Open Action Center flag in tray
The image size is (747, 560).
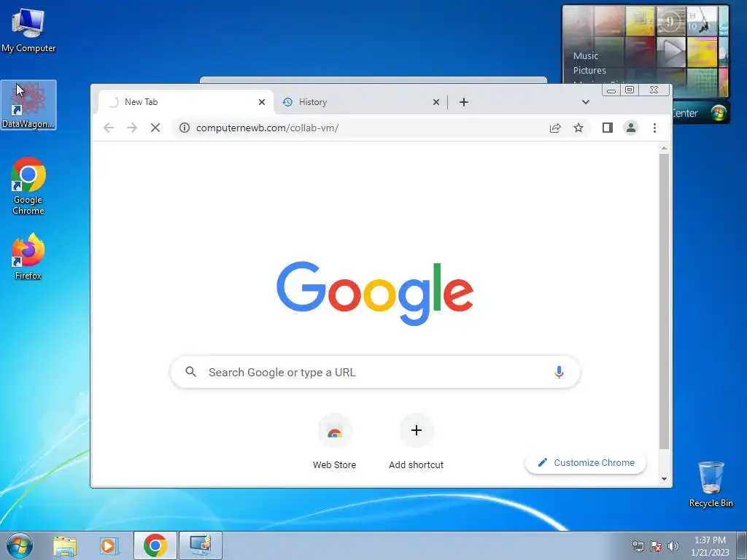point(656,546)
